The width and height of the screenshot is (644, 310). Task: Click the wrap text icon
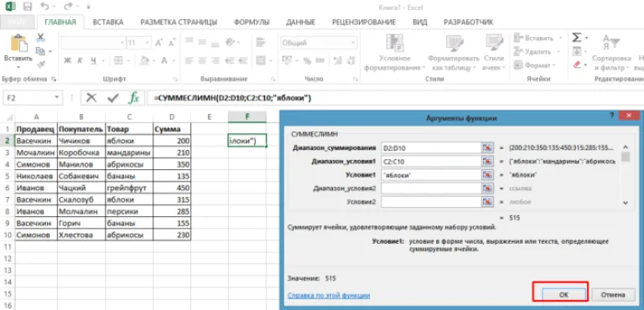(x=260, y=42)
